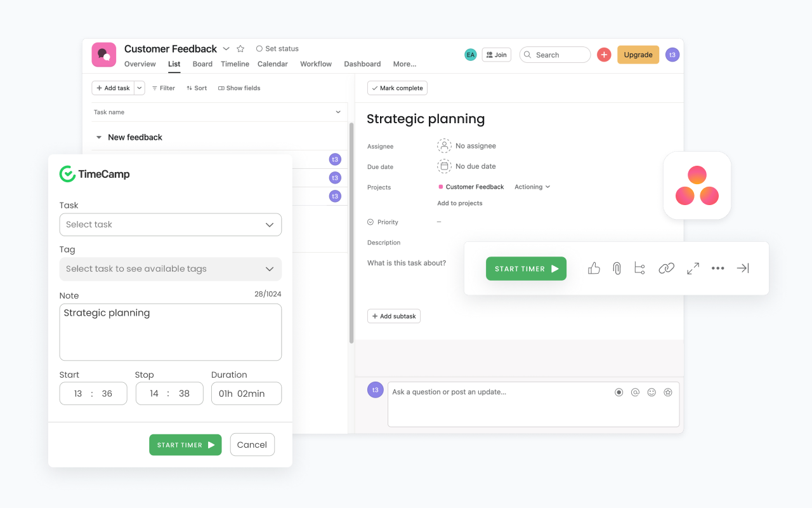
Task: Expand task to full screen view
Action: coord(692,268)
